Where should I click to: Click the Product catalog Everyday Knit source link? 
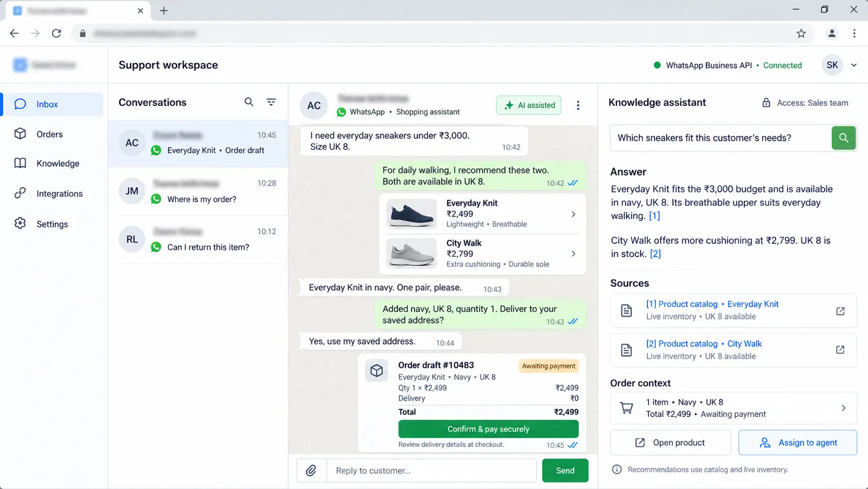[712, 304]
